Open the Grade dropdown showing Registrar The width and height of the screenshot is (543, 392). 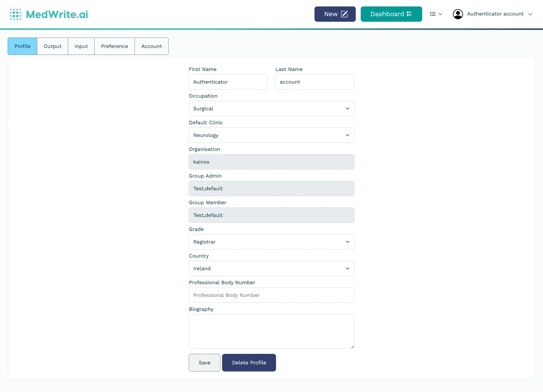271,242
